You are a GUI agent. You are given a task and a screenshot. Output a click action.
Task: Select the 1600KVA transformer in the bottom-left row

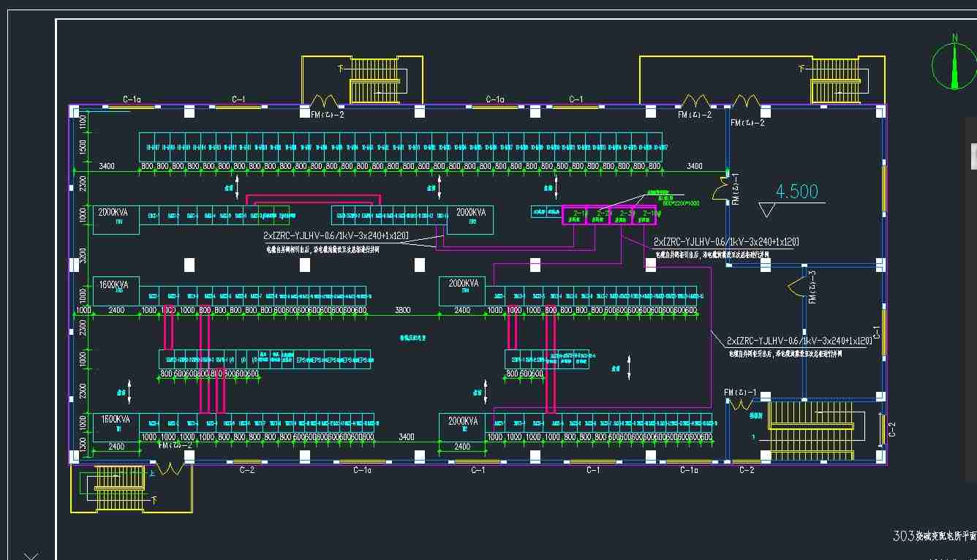point(116,426)
